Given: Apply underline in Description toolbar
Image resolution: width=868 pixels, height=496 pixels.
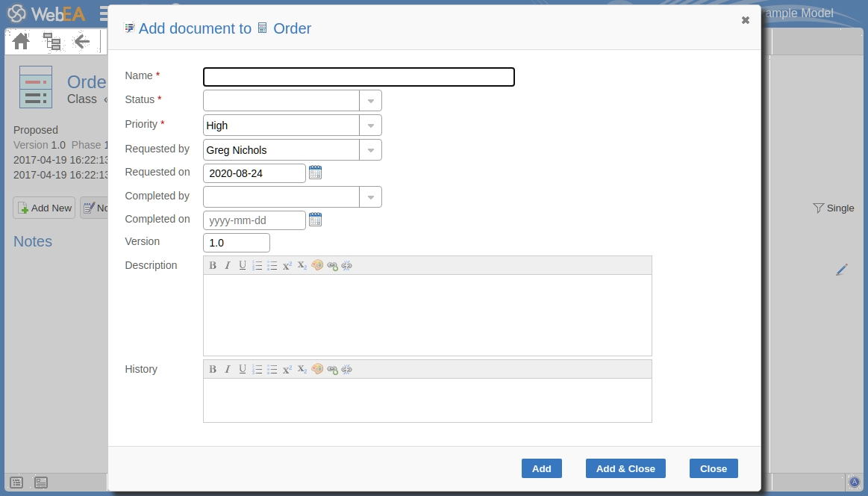Looking at the screenshot, I should (243, 265).
